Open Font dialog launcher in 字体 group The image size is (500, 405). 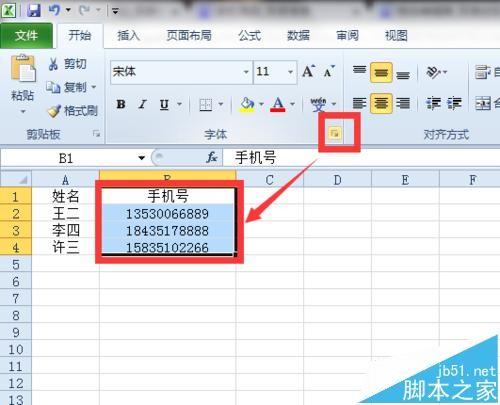334,133
